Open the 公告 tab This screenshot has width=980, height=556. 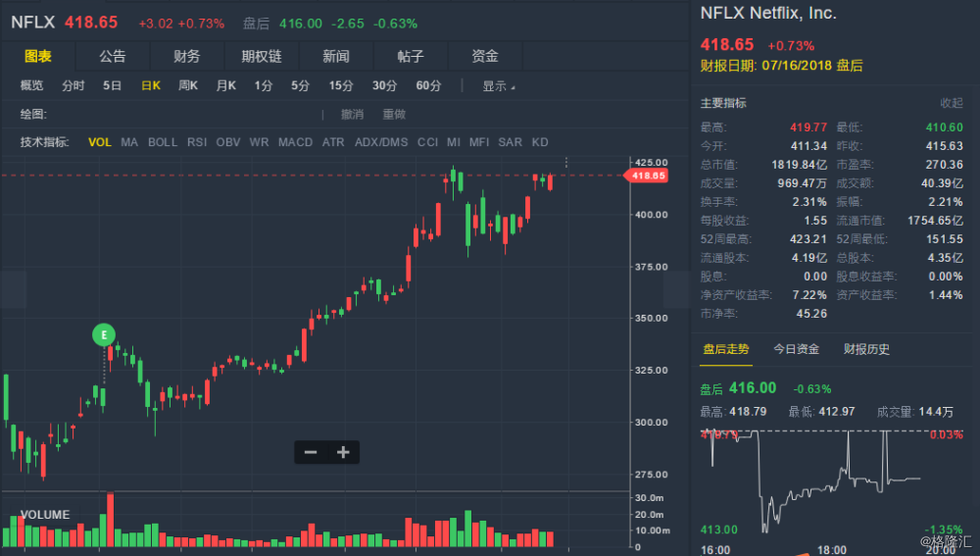[x=113, y=56]
